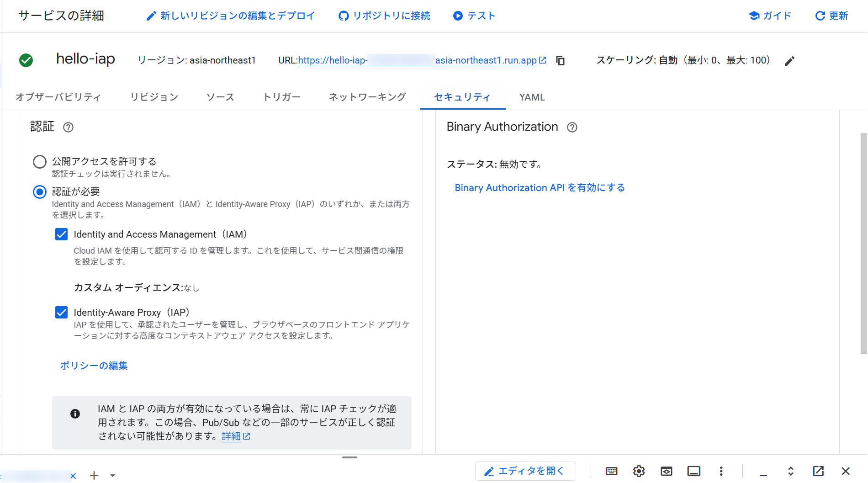Switch to the YAML tab
Image resolution: width=868 pixels, height=483 pixels.
click(531, 97)
